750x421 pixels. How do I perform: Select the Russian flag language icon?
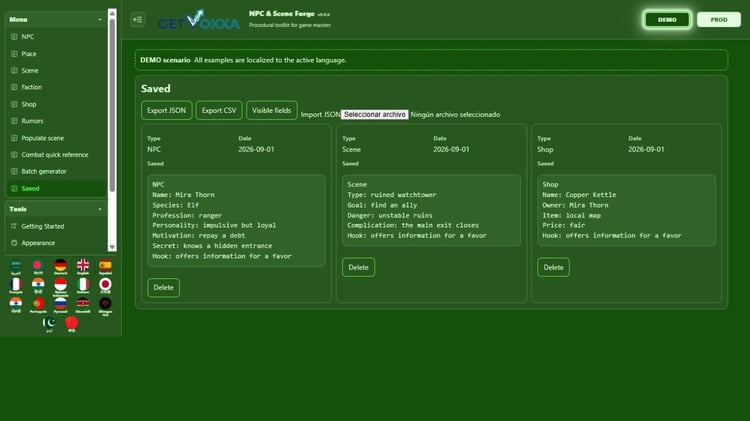60,305
